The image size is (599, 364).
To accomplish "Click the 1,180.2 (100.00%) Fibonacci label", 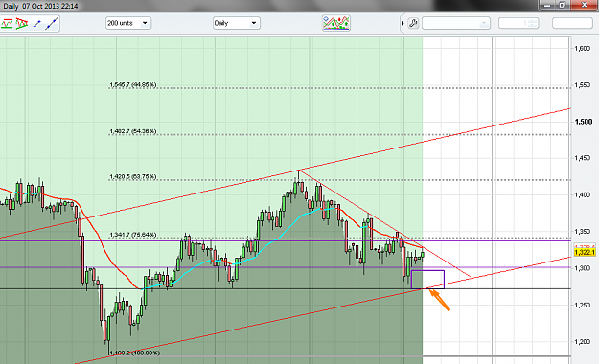I will click(134, 353).
